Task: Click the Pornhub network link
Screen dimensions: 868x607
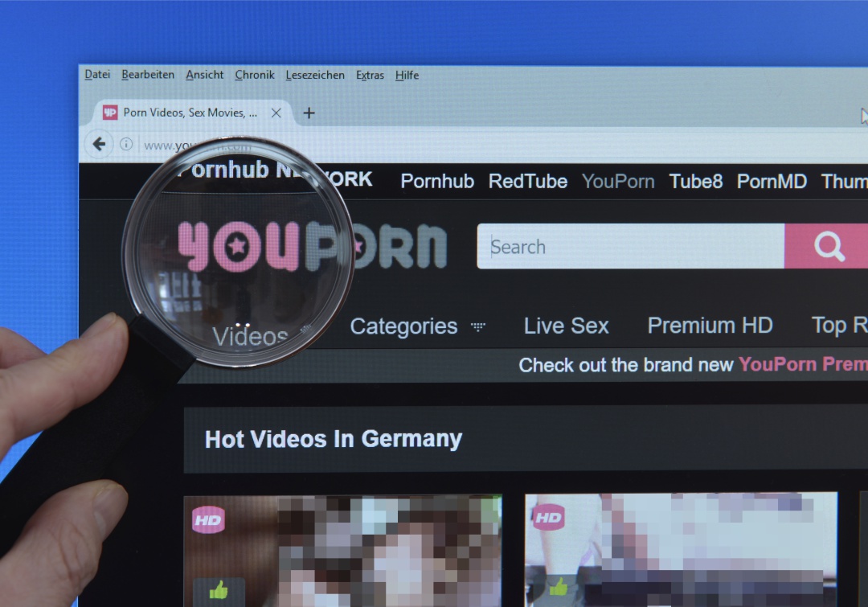Action: point(437,181)
